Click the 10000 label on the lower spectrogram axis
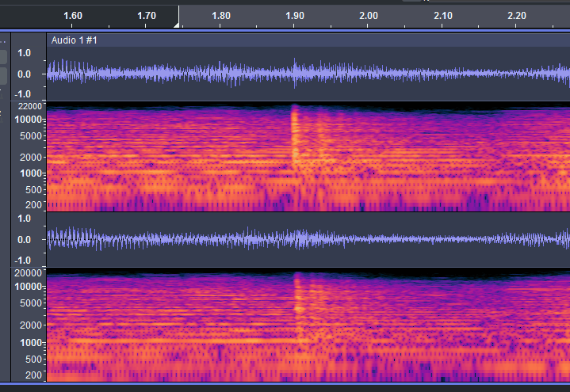 pos(28,287)
